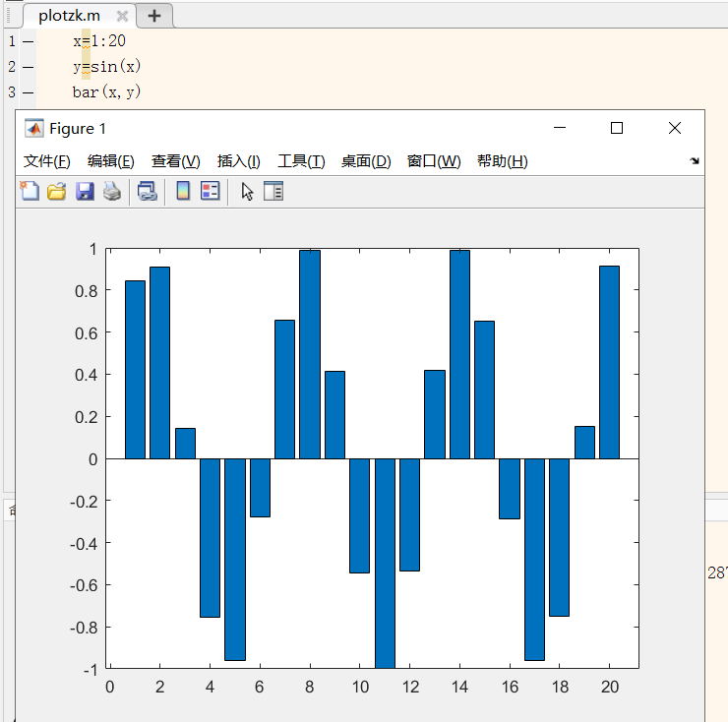Click the tallest bar at x=8

(x=310, y=354)
